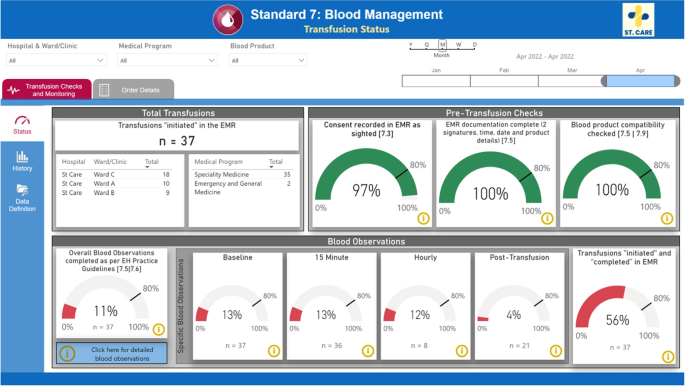Open the Status gauge icon in sidebar
This screenshot has width=685, height=386.
click(22, 121)
